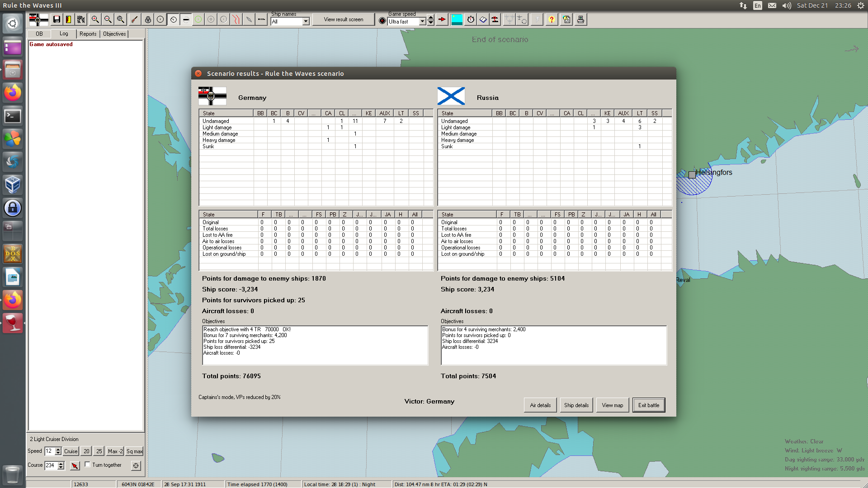The width and height of the screenshot is (868, 488).
Task: Click the Sq max speed button
Action: [x=134, y=451]
